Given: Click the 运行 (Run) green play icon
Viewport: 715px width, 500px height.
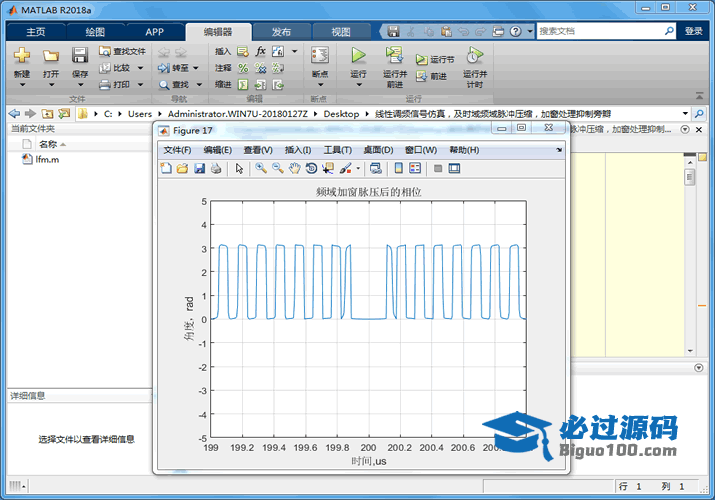Looking at the screenshot, I should pos(358,56).
